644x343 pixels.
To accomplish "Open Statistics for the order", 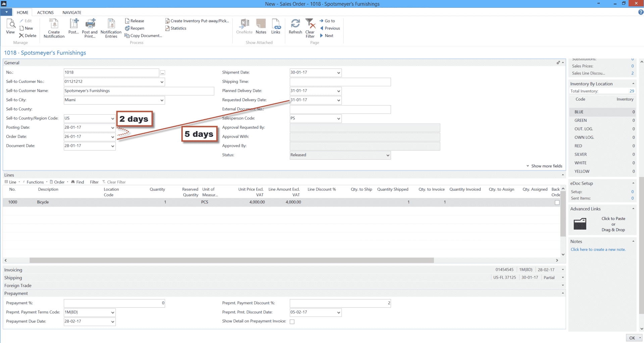I will pos(176,28).
